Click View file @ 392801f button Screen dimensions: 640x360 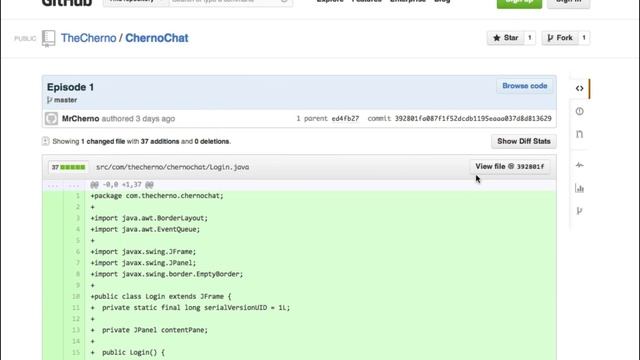(509, 167)
